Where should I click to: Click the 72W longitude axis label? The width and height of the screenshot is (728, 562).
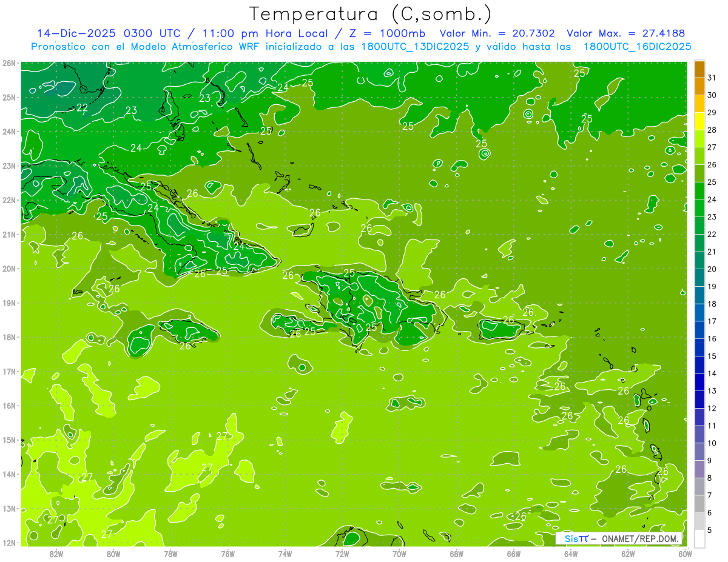coord(342,554)
